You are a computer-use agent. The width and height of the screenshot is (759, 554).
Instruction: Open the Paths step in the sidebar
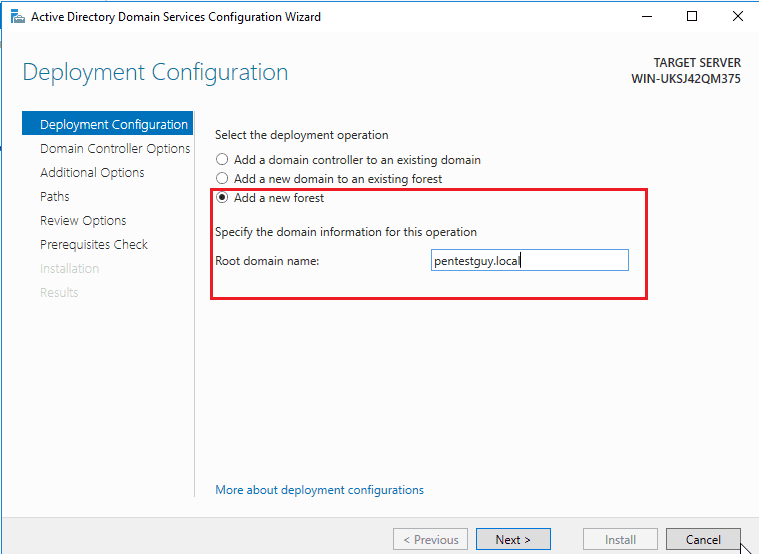[x=55, y=197]
